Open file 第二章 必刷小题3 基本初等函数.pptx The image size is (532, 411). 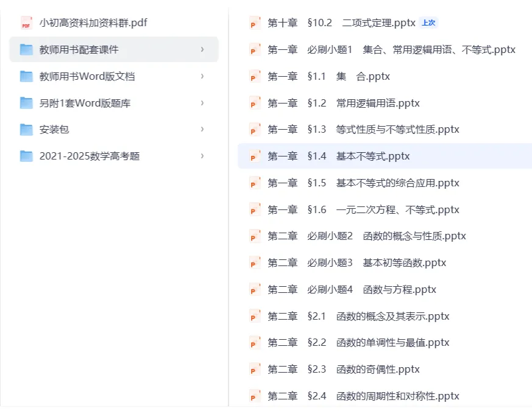click(357, 263)
